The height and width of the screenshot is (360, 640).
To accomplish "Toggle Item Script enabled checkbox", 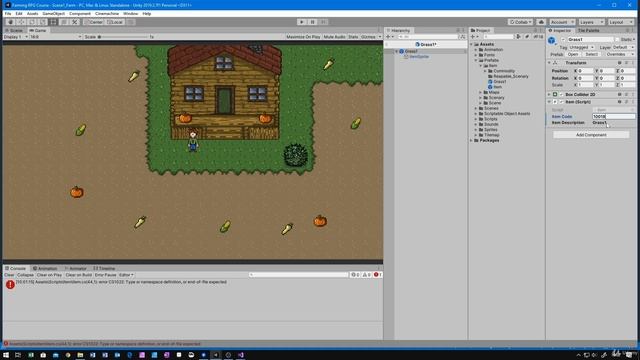I will [561, 102].
